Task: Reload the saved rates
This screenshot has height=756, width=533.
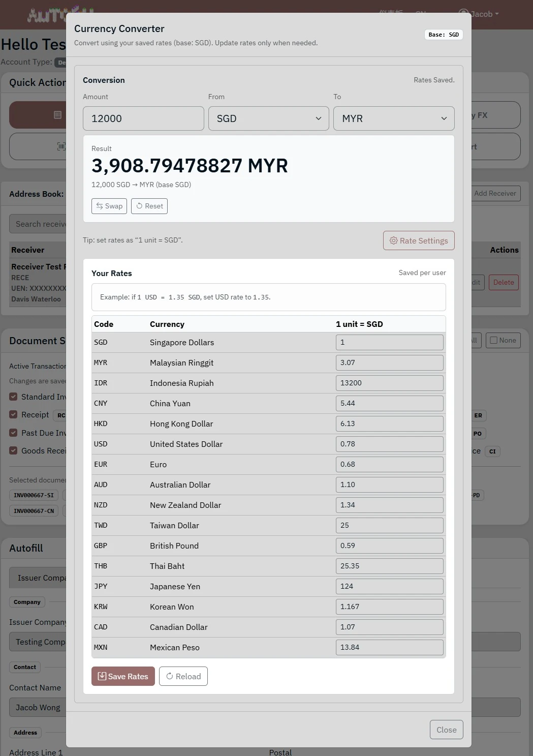Action: (x=170, y=676)
